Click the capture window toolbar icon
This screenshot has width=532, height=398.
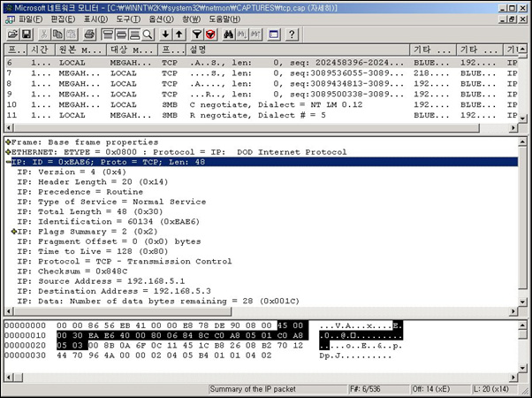273,34
